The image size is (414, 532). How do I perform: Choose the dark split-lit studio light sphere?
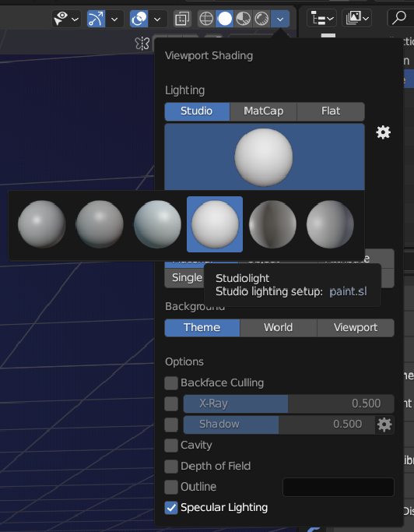272,224
